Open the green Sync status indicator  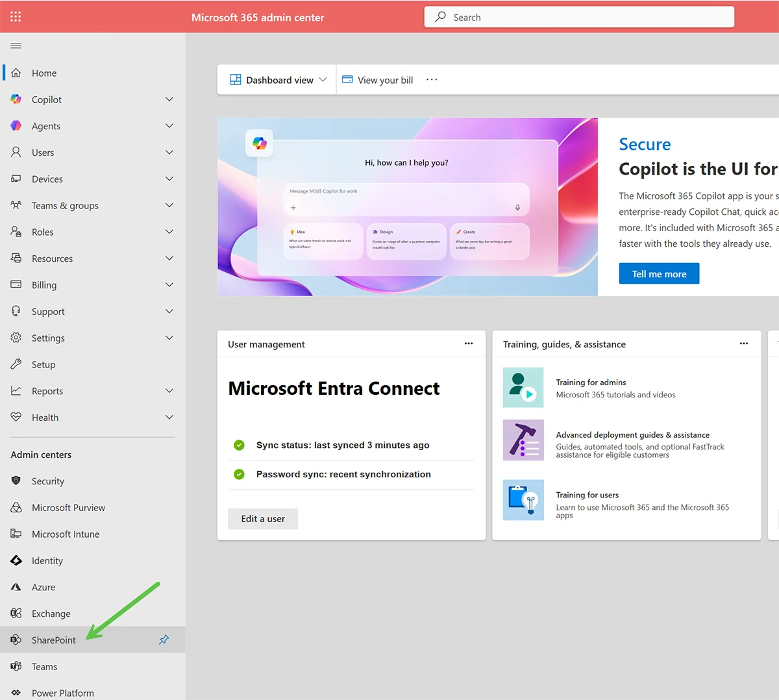pyautogui.click(x=239, y=445)
